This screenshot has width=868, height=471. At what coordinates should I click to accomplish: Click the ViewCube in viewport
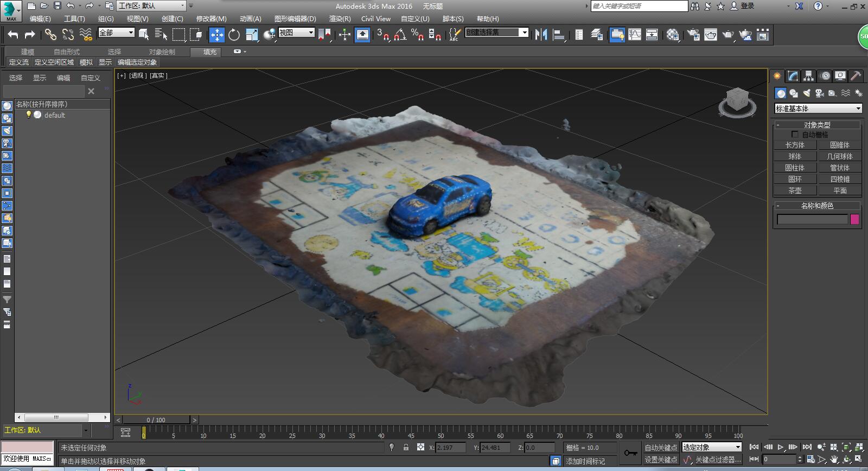(737, 103)
